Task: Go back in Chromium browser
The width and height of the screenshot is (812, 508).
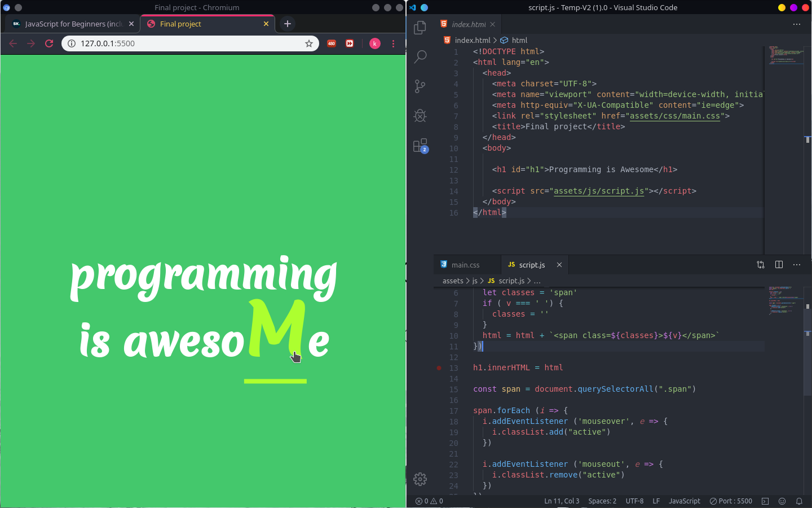Action: [13, 43]
